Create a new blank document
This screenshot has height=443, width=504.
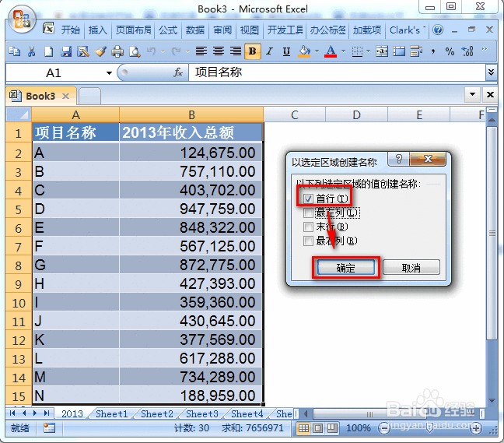tap(48, 51)
